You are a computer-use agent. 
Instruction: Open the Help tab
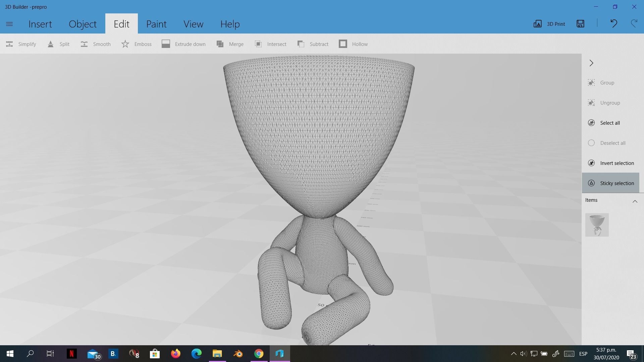click(x=230, y=24)
